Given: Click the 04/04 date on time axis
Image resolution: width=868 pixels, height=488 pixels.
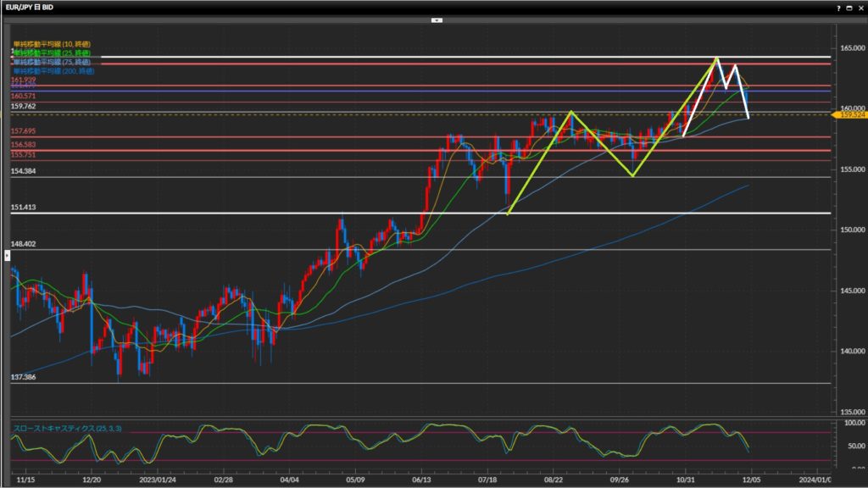Looking at the screenshot, I should click(x=289, y=479).
